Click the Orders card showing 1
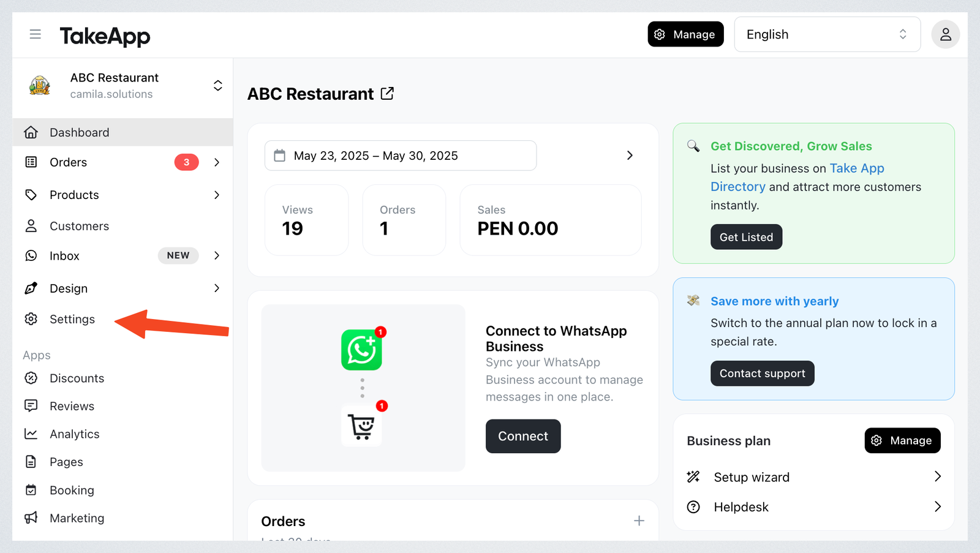This screenshot has width=980, height=553. [x=404, y=220]
